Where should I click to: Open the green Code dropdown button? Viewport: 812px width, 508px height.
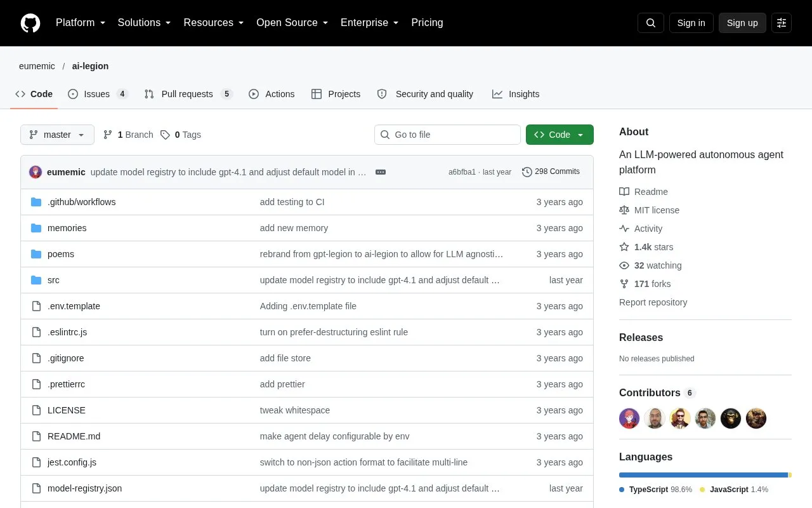(560, 135)
